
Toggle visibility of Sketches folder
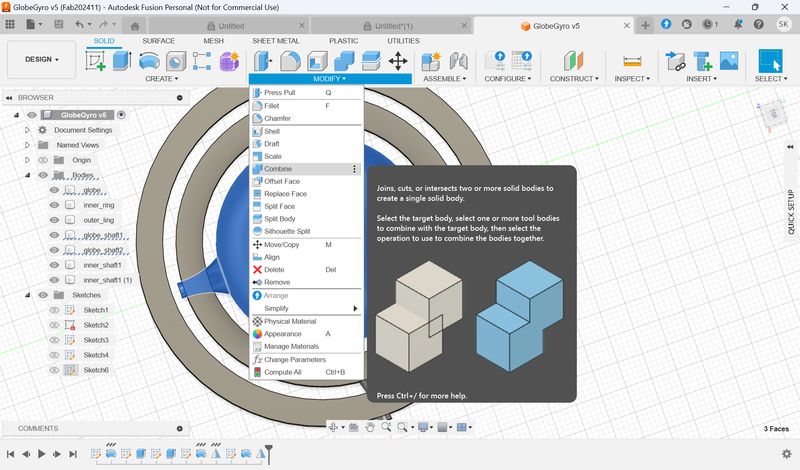click(43, 295)
